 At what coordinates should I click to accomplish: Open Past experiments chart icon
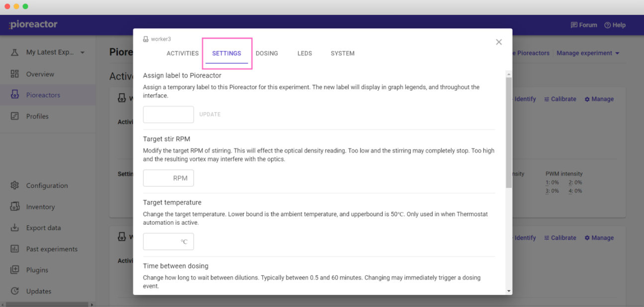(15, 249)
